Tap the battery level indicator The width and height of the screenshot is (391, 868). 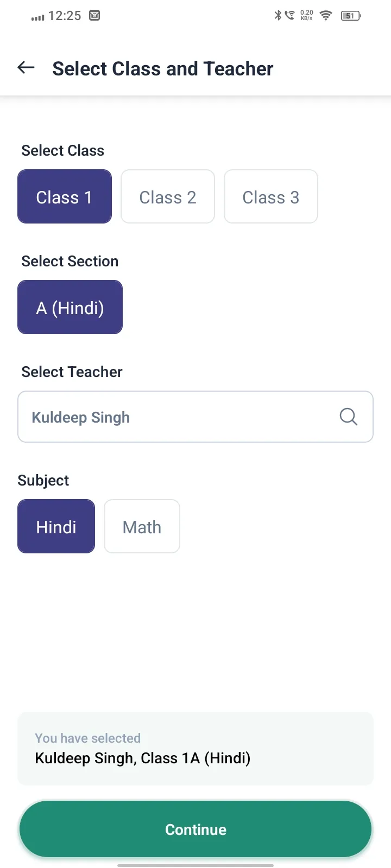click(350, 16)
